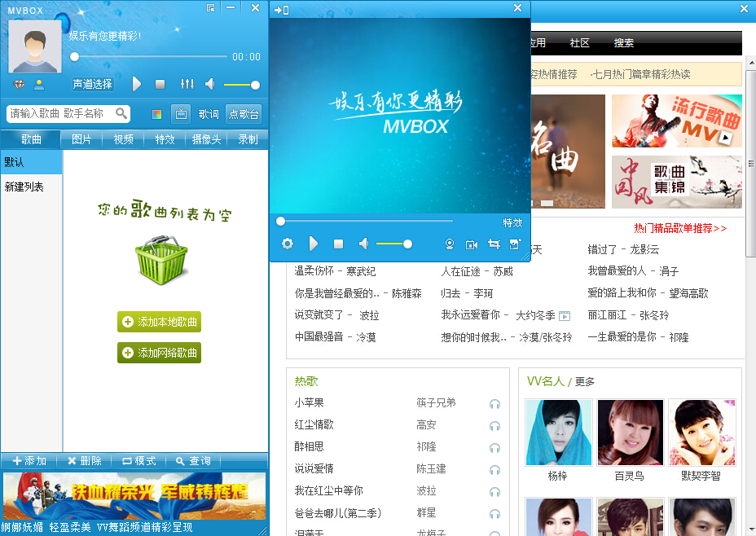
Task: Click 查询 in the playlist bottom toolbar
Action: coord(193,461)
